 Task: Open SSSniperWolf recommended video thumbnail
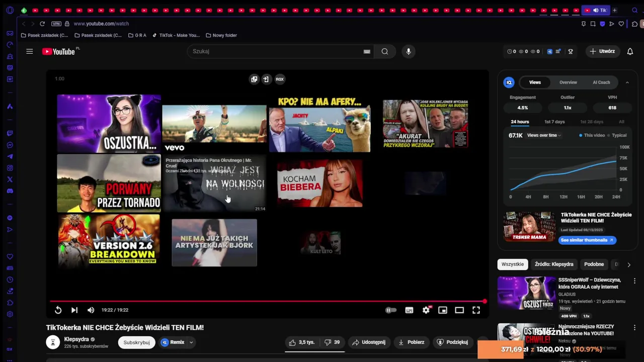526,293
